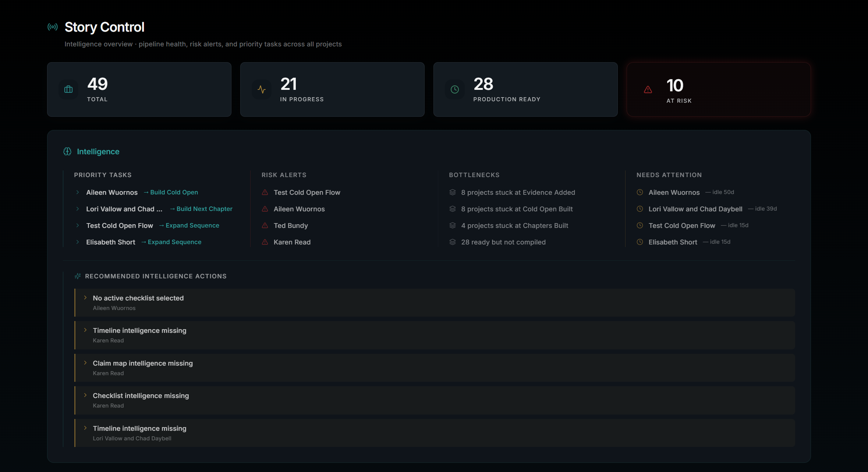Click the briefcase icon on Total card
Viewport: 868px width, 472px height.
coord(68,89)
